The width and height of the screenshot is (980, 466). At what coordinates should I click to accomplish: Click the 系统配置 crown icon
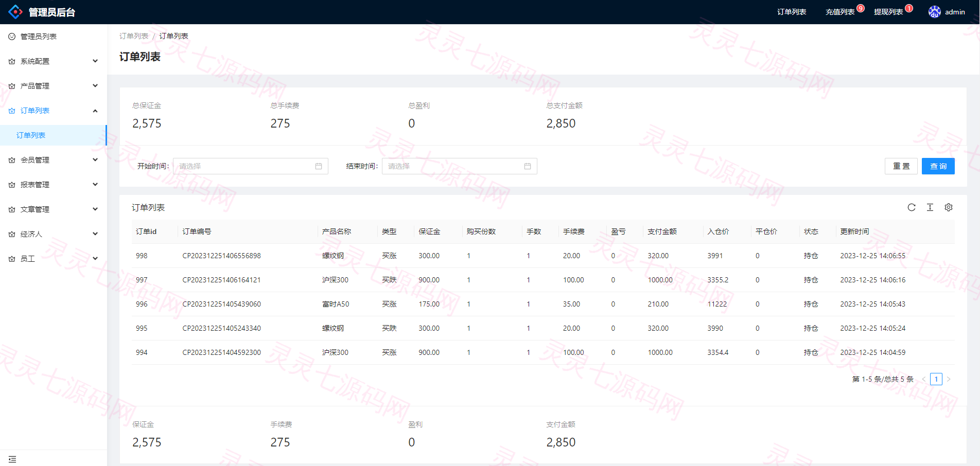click(12, 61)
